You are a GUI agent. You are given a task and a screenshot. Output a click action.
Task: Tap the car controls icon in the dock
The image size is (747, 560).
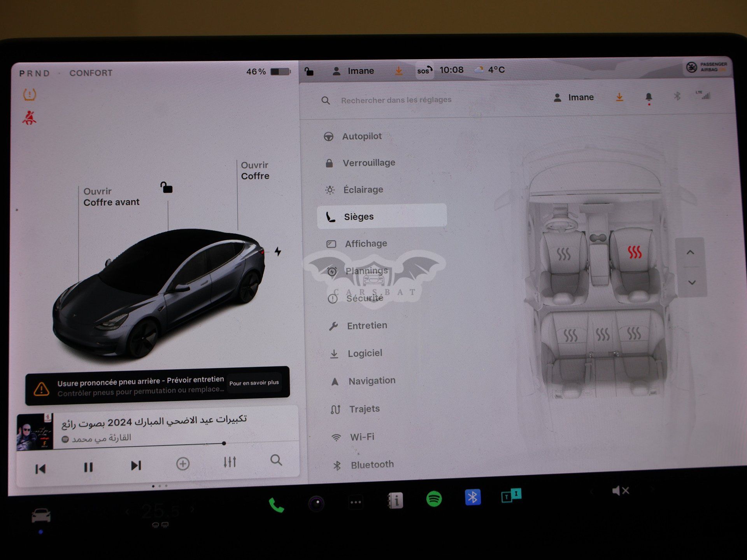(x=41, y=516)
